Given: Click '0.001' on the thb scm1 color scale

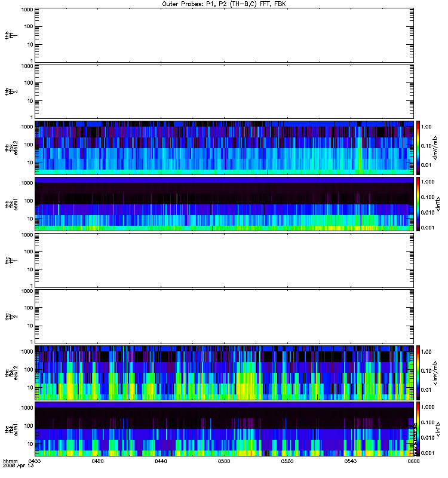Looking at the screenshot, I should (x=428, y=228).
